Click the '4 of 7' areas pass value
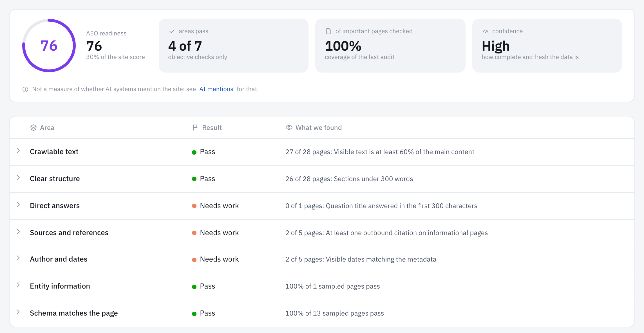The image size is (644, 333). (185, 46)
